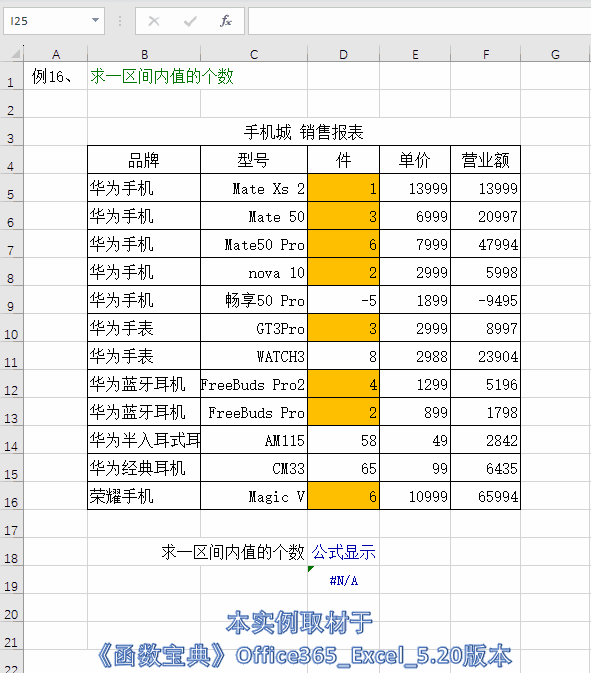Select column C header
This screenshot has width=591, height=673.
click(254, 54)
